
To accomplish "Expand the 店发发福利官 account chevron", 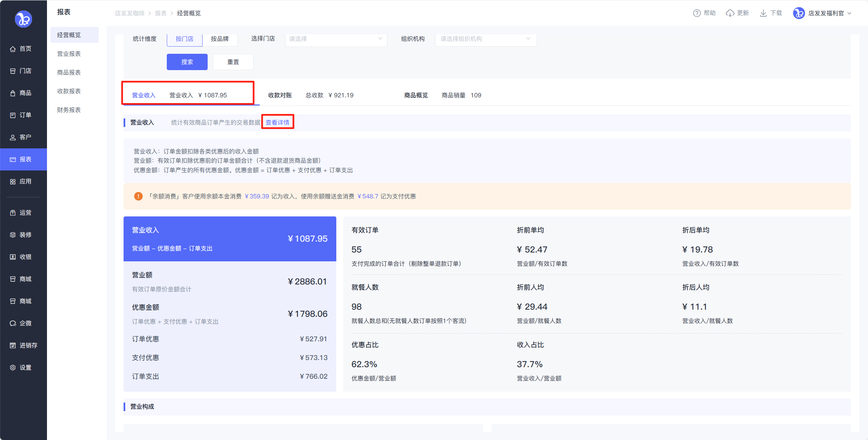I will click(849, 14).
